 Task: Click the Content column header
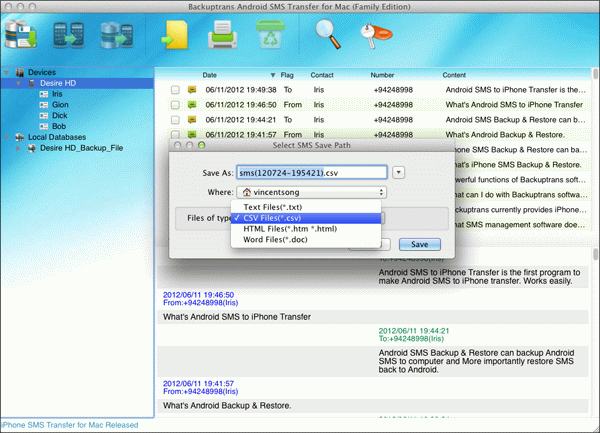(454, 75)
